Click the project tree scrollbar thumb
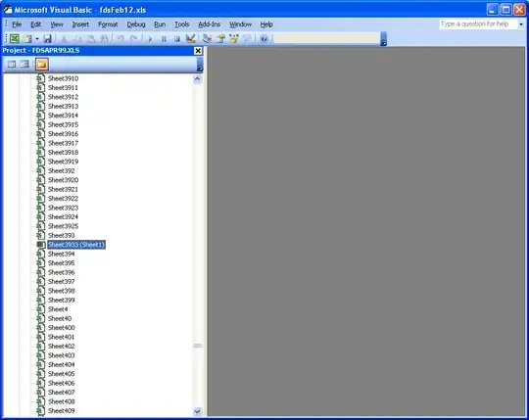Screen dimensions: 529x420 197,346
